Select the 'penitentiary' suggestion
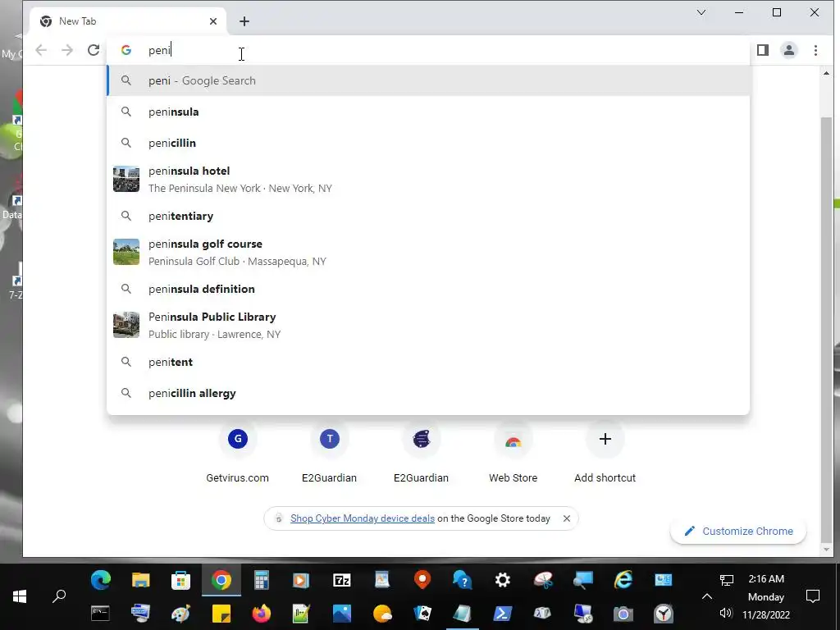This screenshot has height=630, width=840. pos(428,216)
